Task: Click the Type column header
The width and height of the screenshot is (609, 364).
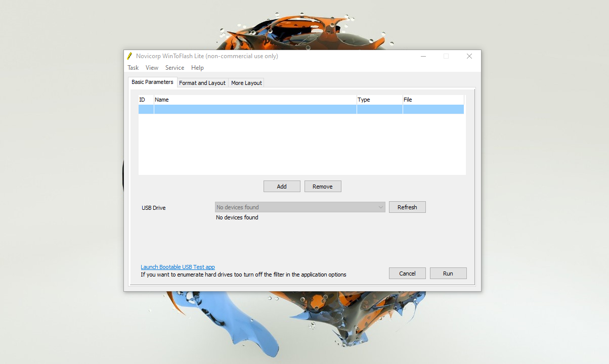Action: pyautogui.click(x=380, y=100)
